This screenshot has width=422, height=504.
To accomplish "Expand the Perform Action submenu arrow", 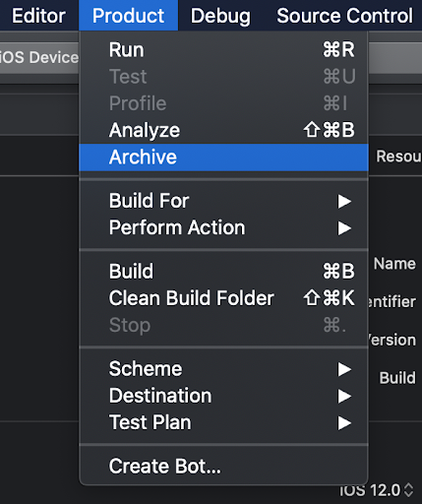I will [x=344, y=228].
